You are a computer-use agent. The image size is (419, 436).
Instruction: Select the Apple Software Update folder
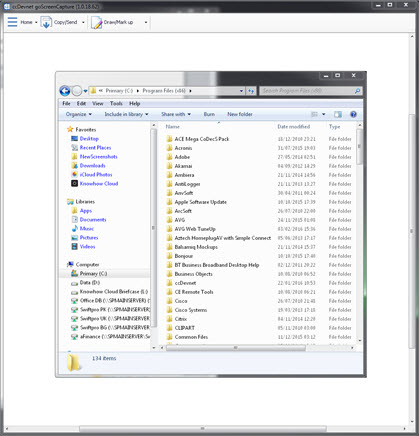pos(201,202)
